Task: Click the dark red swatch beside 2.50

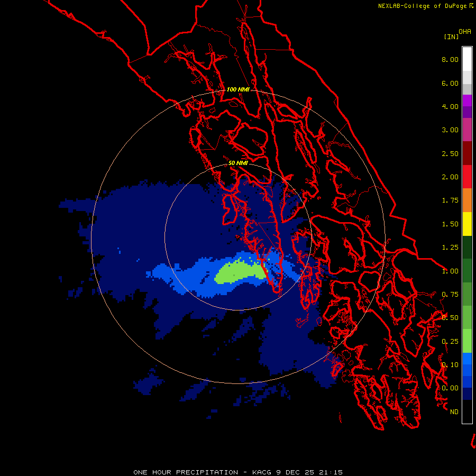Action: click(x=467, y=153)
